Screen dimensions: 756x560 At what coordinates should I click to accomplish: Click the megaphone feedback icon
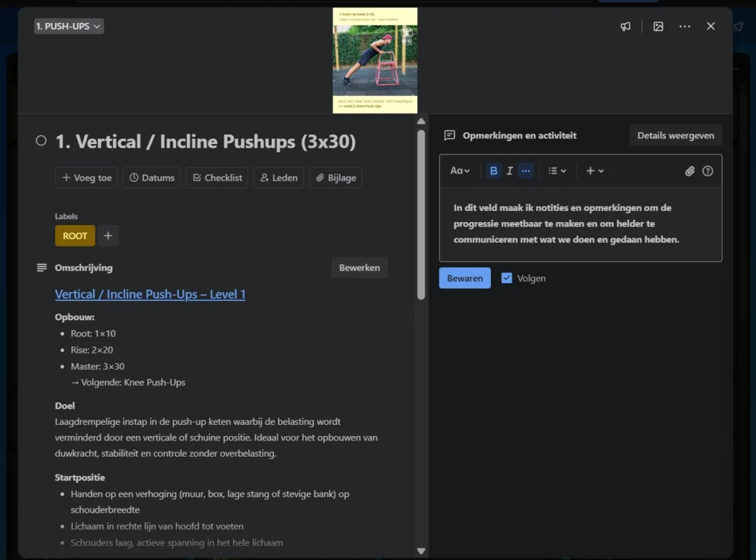(x=625, y=27)
